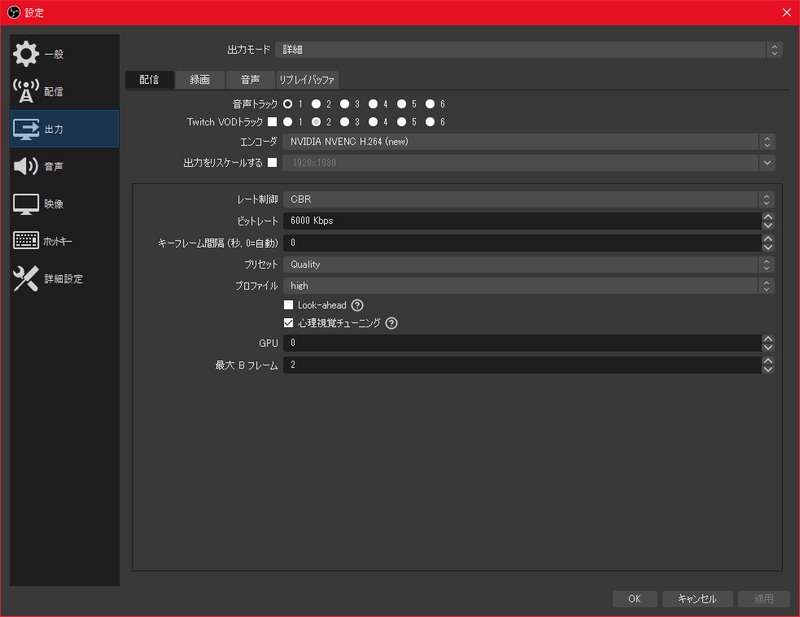
Task: Open the 1920x1080 rescale resolution dropdown
Action: [529, 163]
